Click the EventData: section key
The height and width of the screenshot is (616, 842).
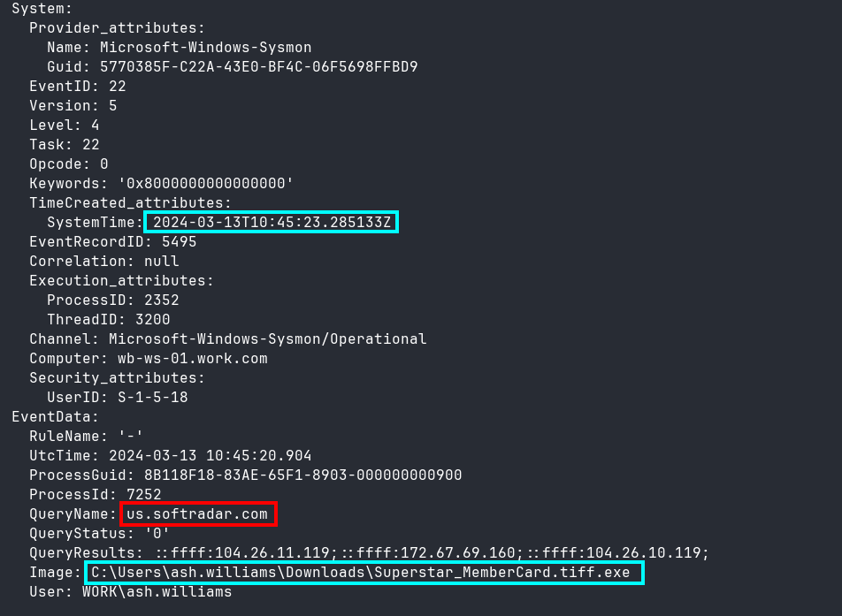coord(56,417)
